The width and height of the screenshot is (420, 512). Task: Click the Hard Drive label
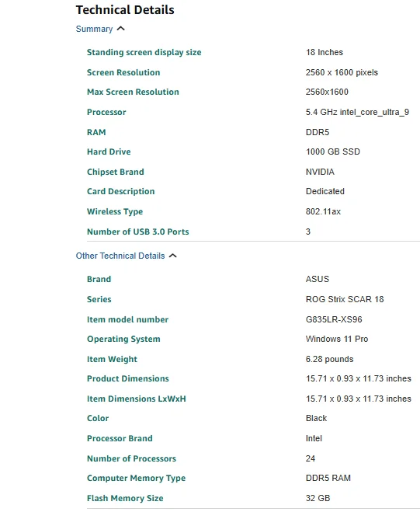click(109, 152)
